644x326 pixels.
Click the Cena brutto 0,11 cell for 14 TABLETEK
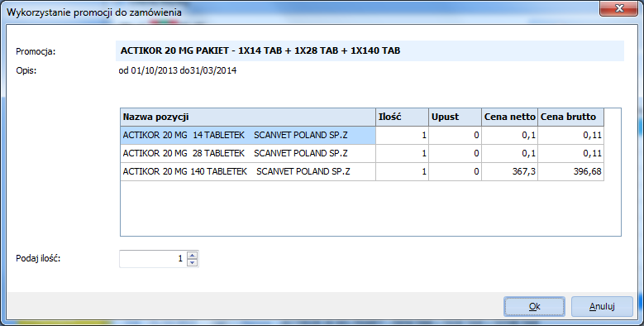click(x=571, y=135)
